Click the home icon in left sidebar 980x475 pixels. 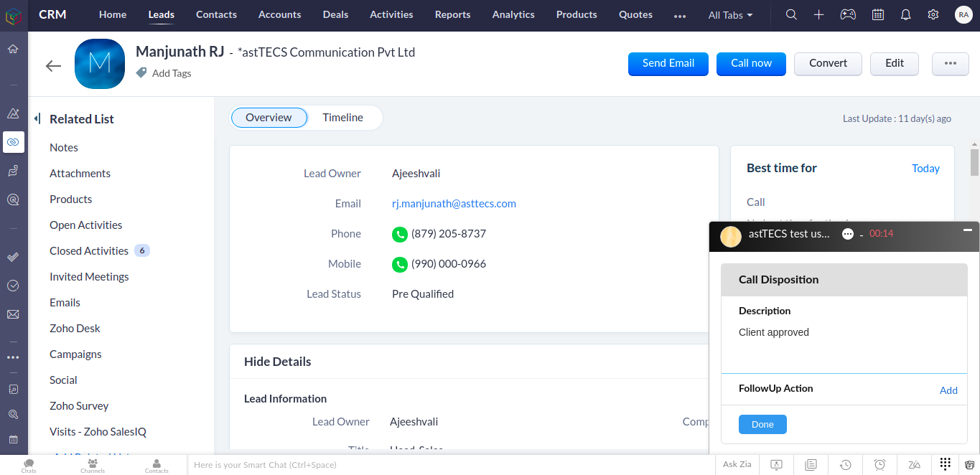(13, 50)
